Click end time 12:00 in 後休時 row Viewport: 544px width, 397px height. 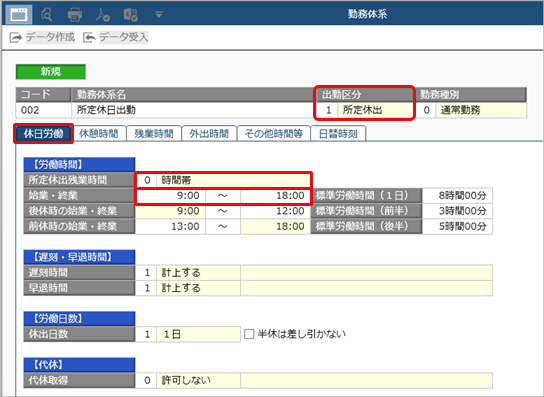pos(275,211)
